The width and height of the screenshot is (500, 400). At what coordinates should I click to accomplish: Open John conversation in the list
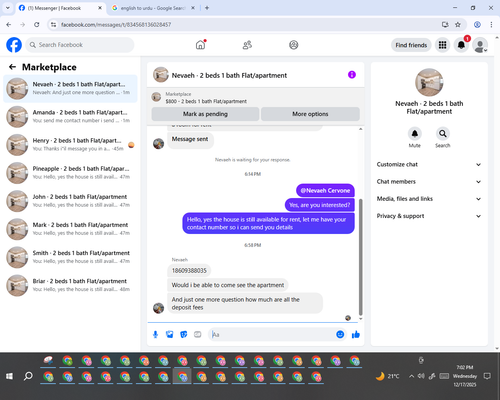click(70, 201)
